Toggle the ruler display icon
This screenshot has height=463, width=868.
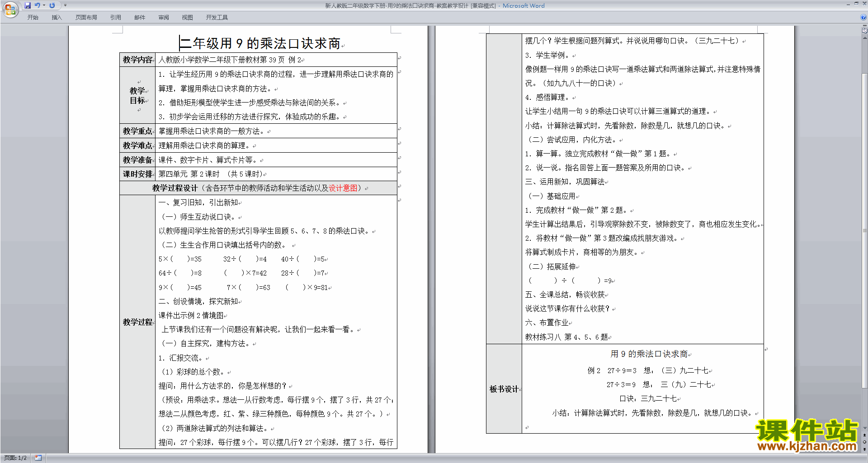pos(865,31)
